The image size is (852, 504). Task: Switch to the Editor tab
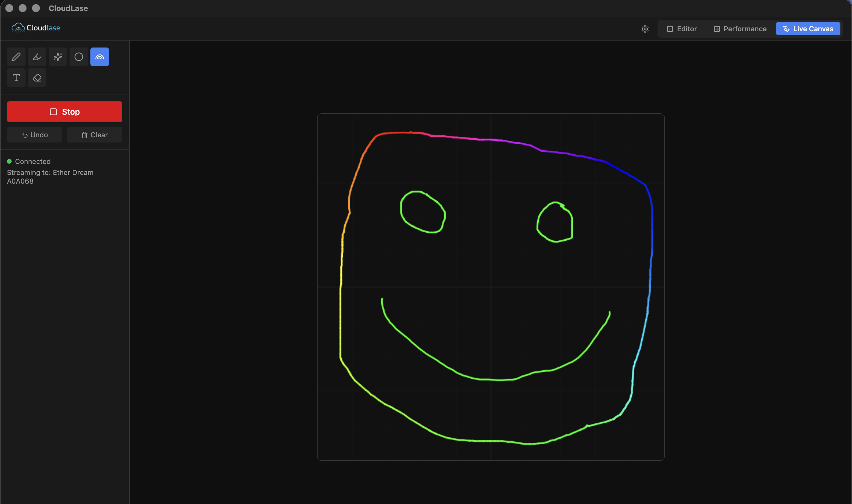[x=682, y=29]
